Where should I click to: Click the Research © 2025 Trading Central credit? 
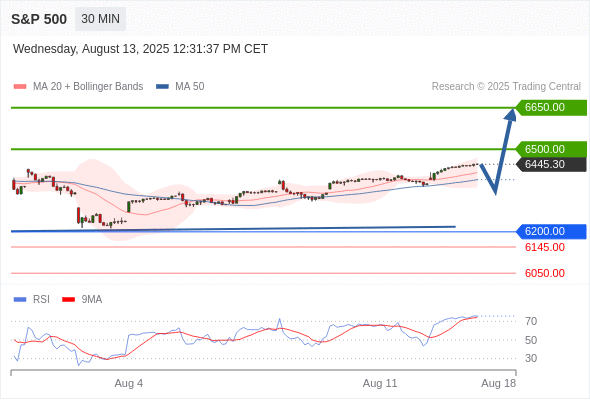506,87
